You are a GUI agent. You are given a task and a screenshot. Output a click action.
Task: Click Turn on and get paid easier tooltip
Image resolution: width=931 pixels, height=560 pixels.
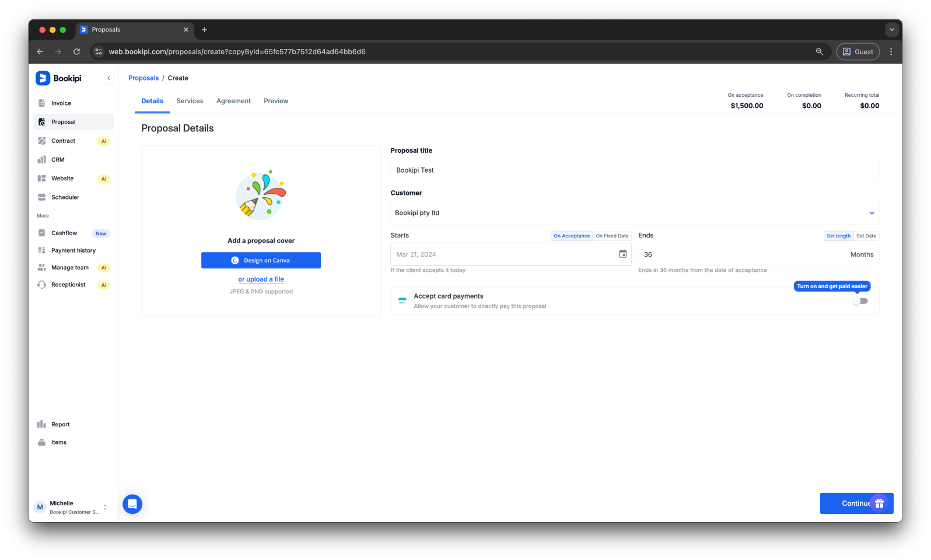pyautogui.click(x=832, y=286)
